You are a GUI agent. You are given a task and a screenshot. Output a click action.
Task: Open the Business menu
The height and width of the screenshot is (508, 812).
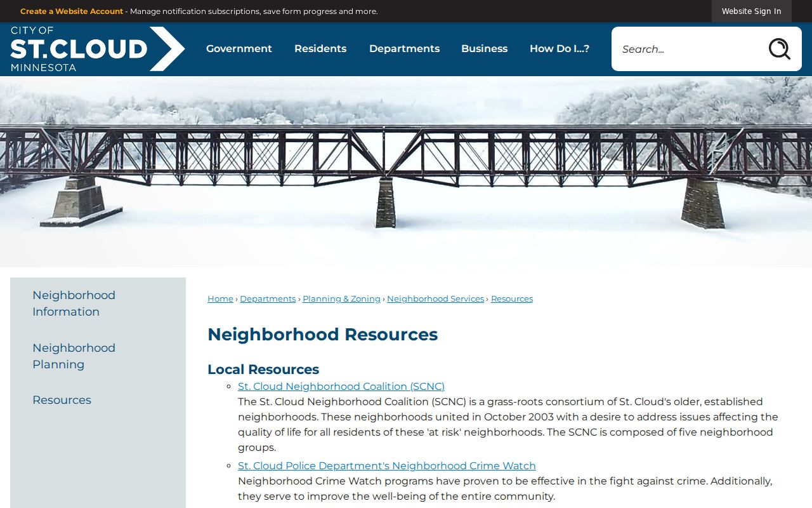point(484,49)
